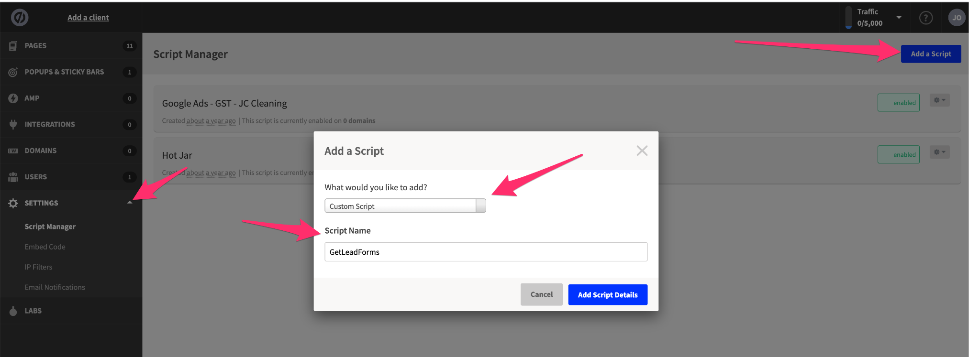
Task: Click the Unbounce logo icon
Action: coord(20,18)
